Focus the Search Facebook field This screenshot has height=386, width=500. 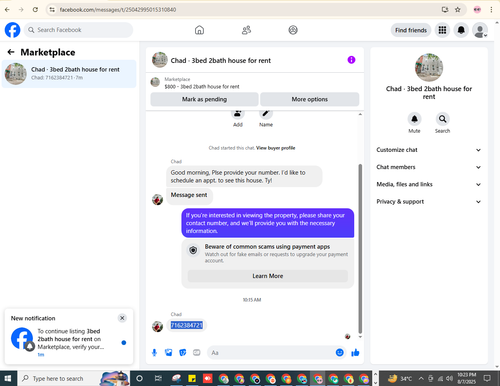(x=78, y=30)
